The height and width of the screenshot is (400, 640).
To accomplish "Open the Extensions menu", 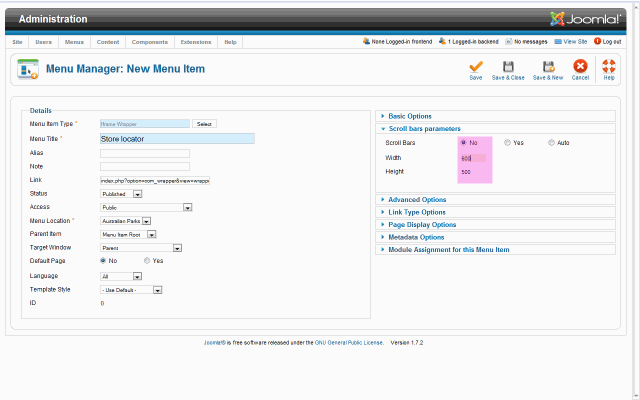I will point(196,42).
